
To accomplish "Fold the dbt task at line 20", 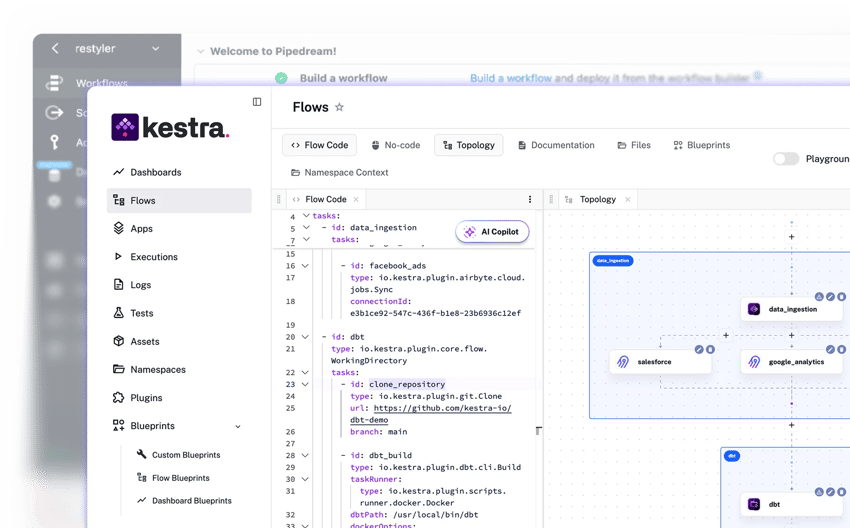I will click(x=306, y=337).
